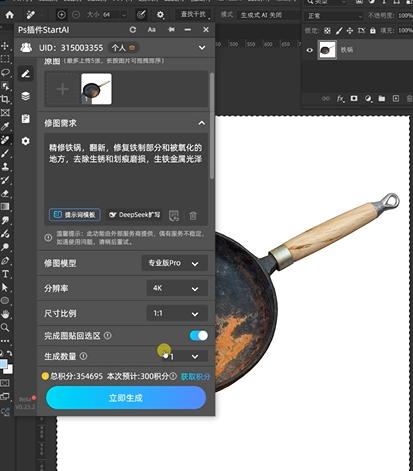413x471 pixels.
Task: Select the Horizontal Type tool
Action: coord(5,274)
